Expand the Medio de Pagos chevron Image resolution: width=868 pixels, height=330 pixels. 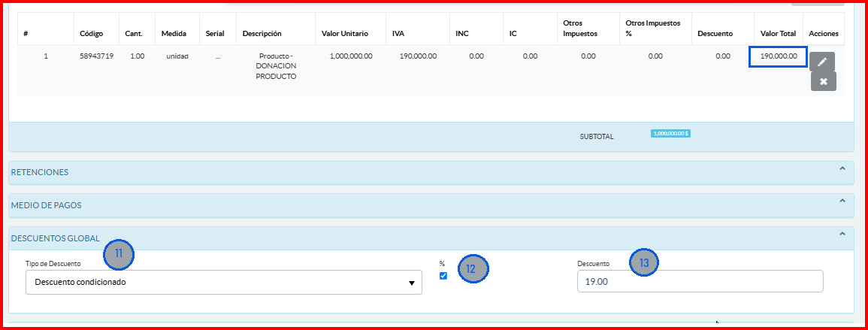click(842, 201)
